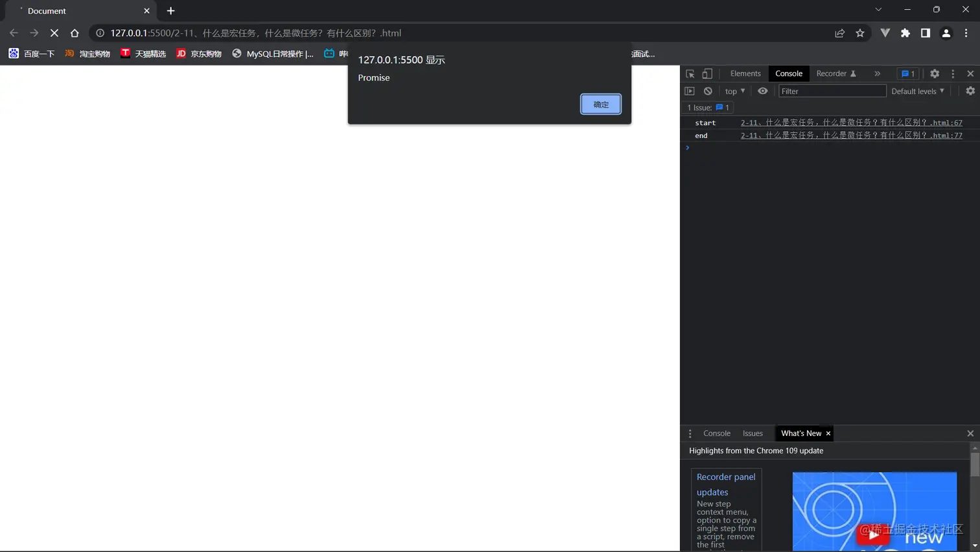Open Chrome's three-dot menu
Viewport: 980px width, 552px height.
966,33
